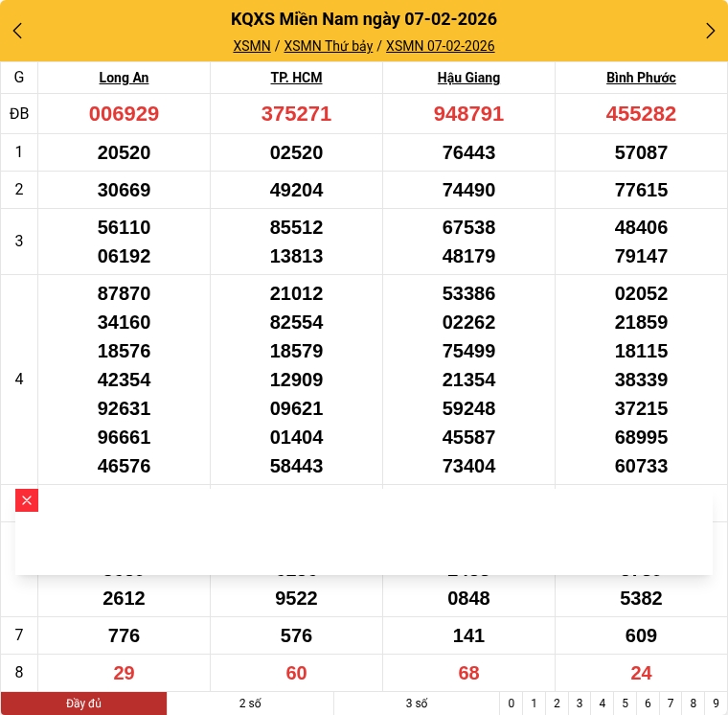Open the XSMN breadcrumb link
Image resolution: width=728 pixels, height=715 pixels.
tap(252, 46)
